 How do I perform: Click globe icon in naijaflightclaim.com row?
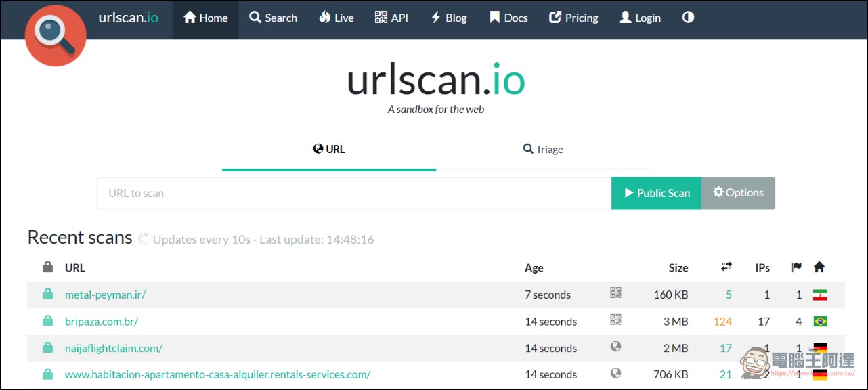coord(615,347)
